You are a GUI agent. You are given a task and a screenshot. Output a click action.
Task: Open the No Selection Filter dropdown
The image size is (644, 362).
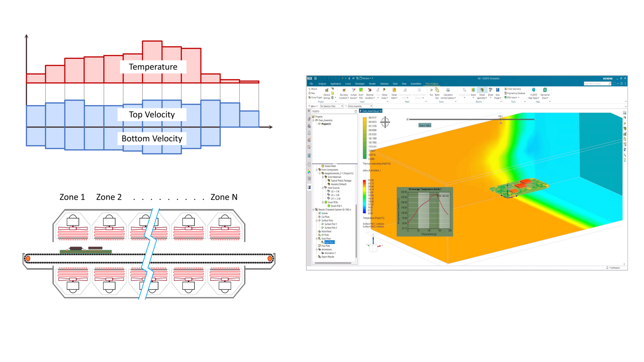(x=342, y=106)
